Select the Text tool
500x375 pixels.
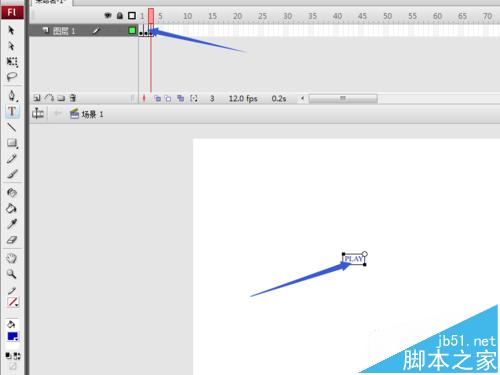(12, 111)
